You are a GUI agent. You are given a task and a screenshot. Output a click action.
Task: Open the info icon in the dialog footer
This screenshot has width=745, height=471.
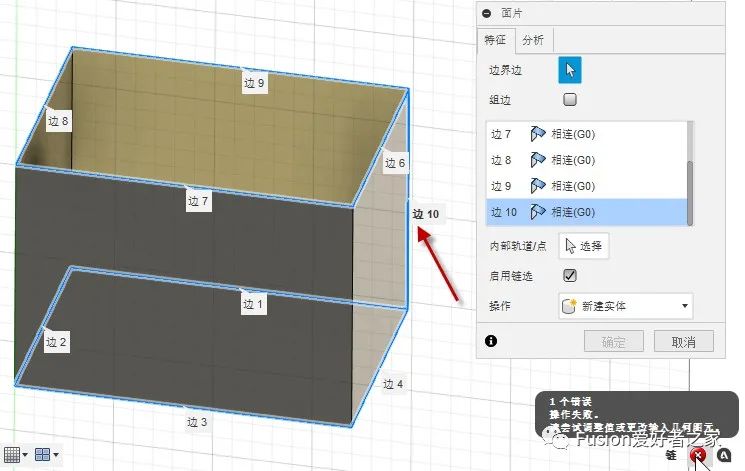click(491, 341)
